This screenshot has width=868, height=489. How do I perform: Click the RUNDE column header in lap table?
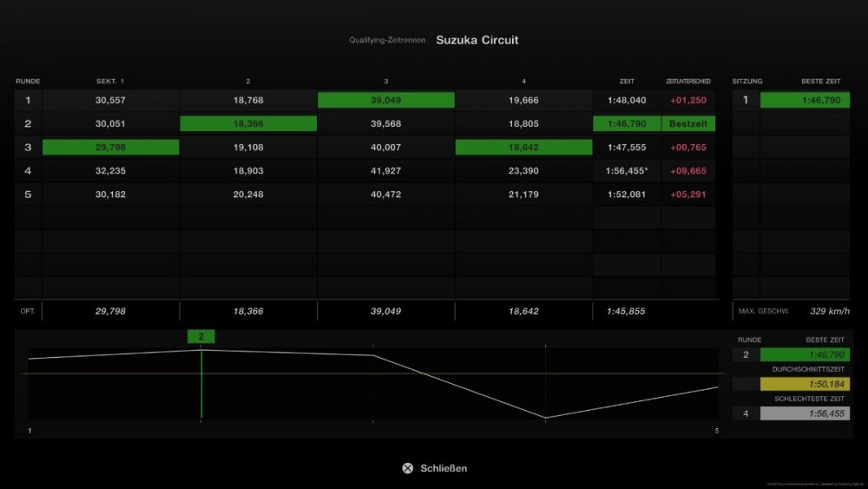click(28, 81)
